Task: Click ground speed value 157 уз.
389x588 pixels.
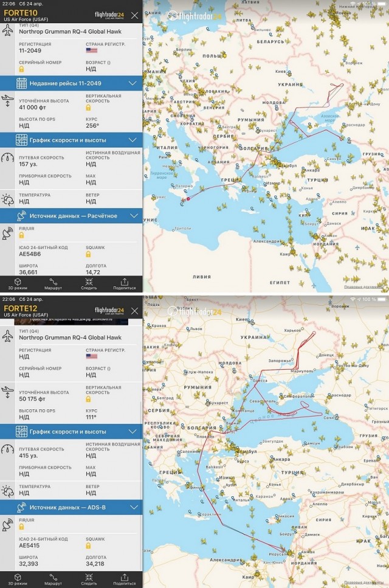Action: click(x=29, y=164)
